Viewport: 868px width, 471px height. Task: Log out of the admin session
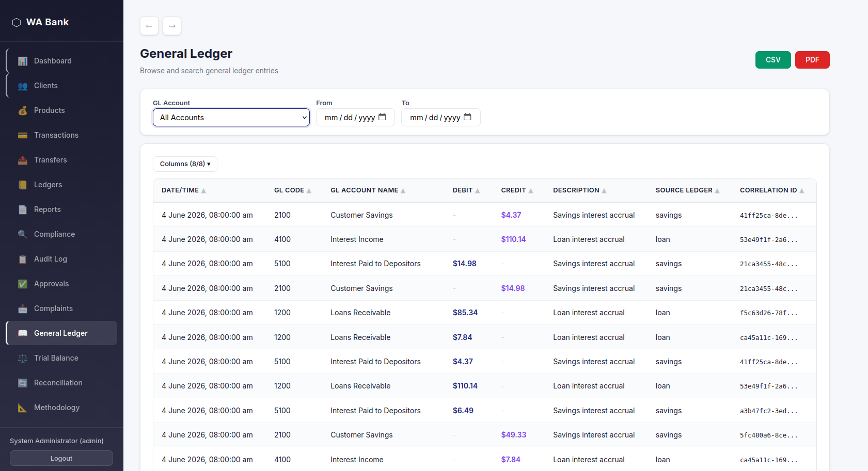[x=61, y=458]
